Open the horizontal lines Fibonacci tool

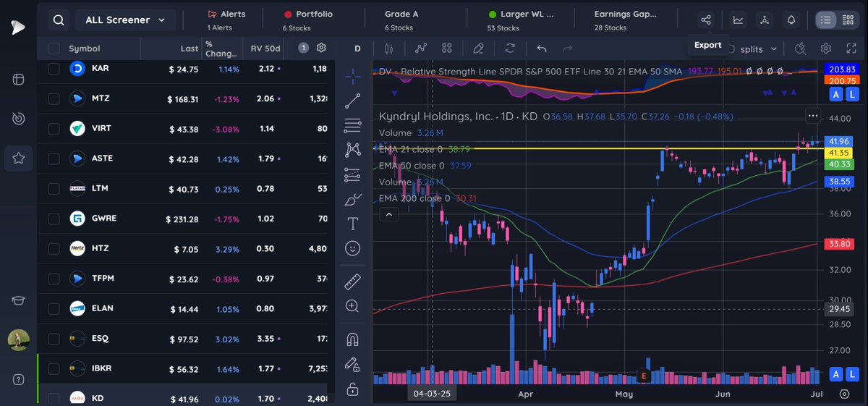tap(353, 125)
